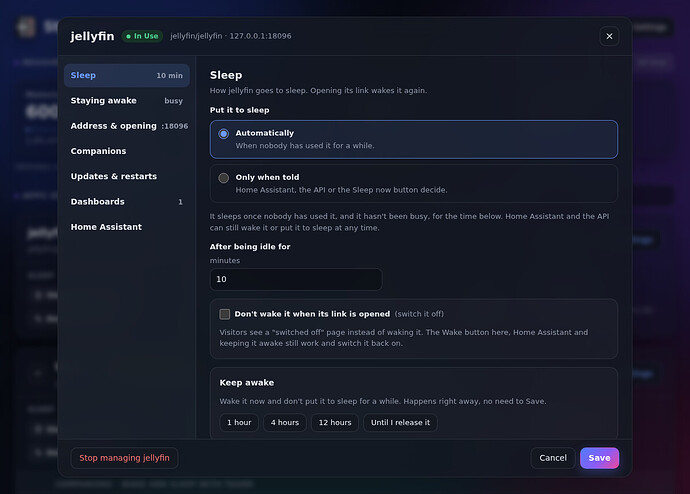Open the Home Assistant section
The width and height of the screenshot is (690, 494).
click(x=127, y=227)
